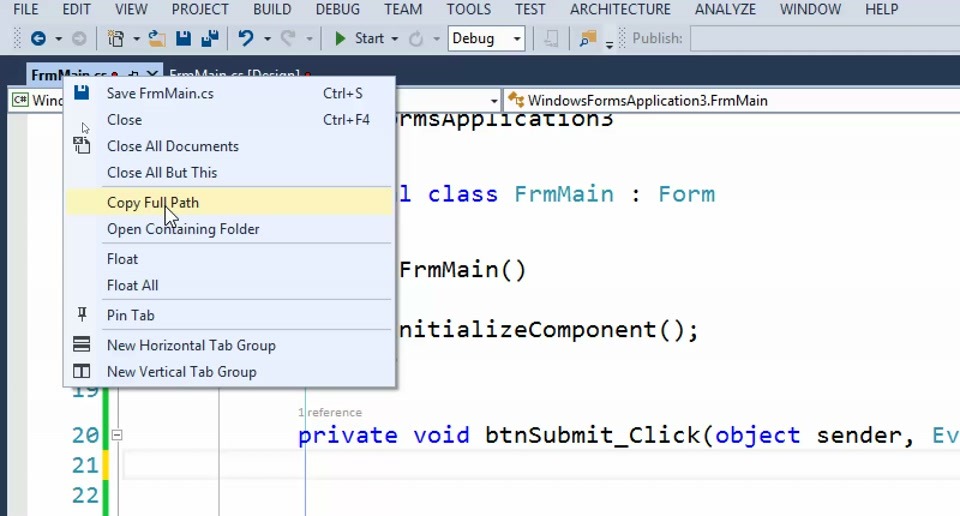Open the FILE menu
960x516 pixels.
tap(26, 9)
